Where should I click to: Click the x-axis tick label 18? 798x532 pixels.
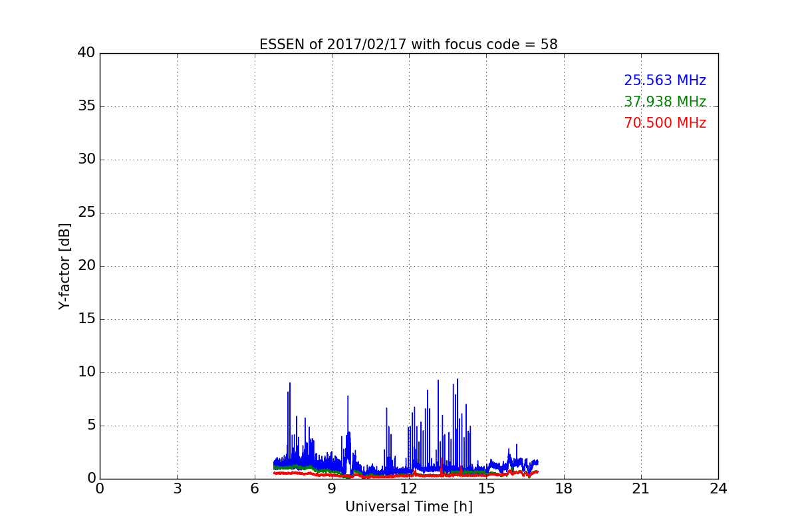point(563,489)
